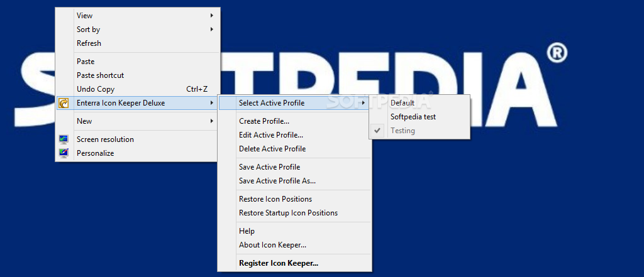Open the Sort by menu entry
Screen dimensions: 644x277
point(138,29)
